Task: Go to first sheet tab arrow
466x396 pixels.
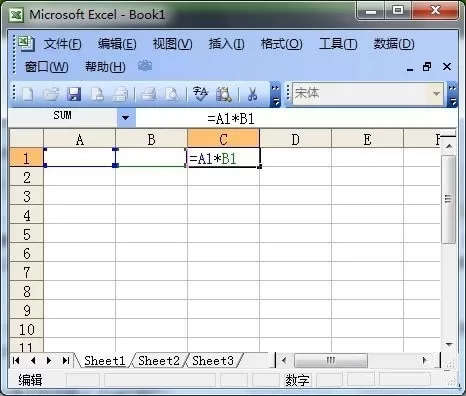Action: [x=16, y=360]
